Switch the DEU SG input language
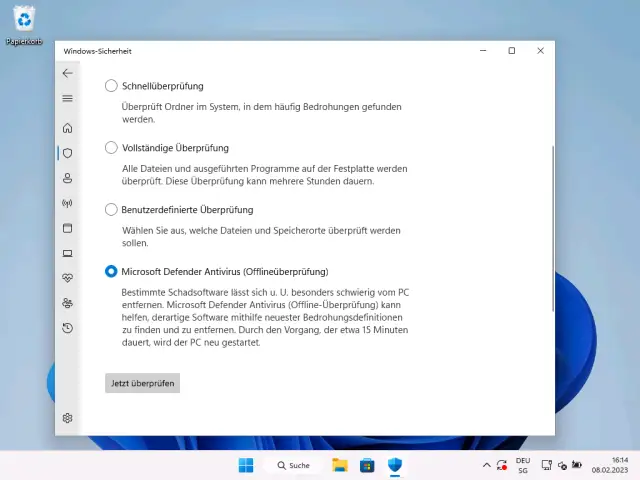 click(523, 465)
